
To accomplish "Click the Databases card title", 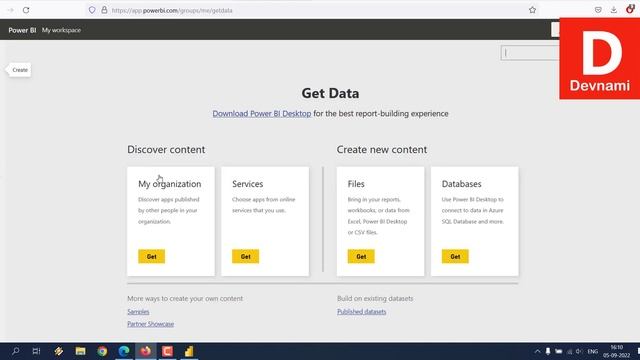I will 461,184.
